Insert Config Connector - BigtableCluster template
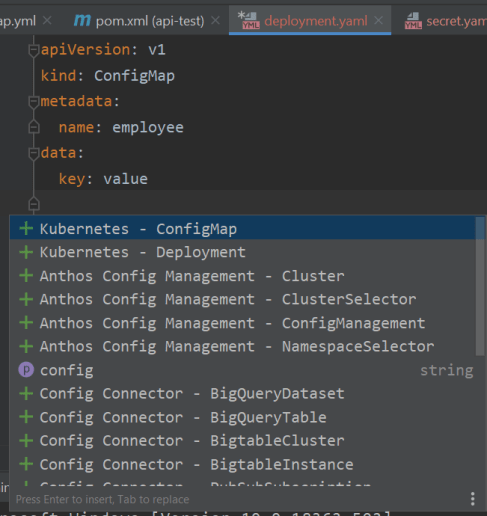Image resolution: width=487 pixels, height=516 pixels. coord(243,441)
